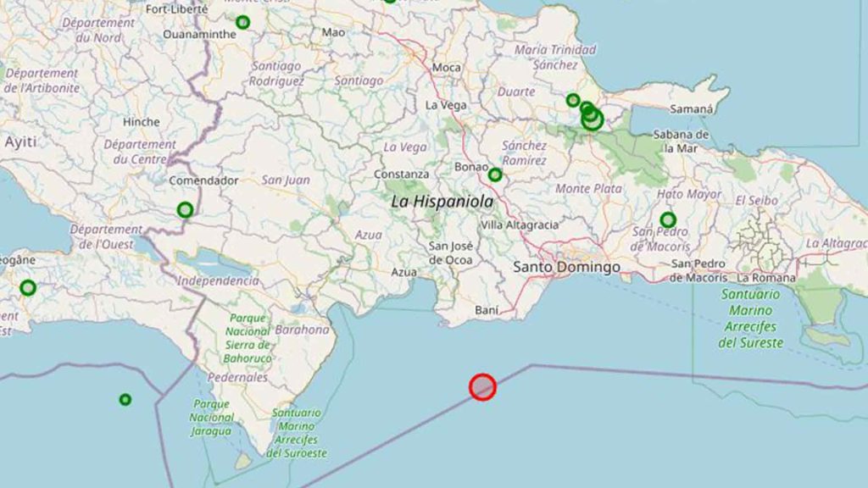
Task: Select green marker near Bonao
Action: (495, 175)
